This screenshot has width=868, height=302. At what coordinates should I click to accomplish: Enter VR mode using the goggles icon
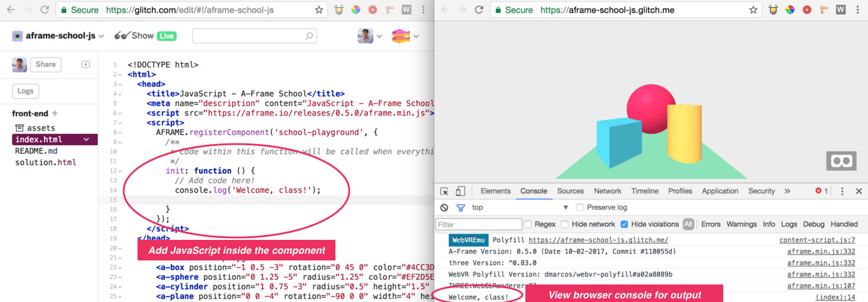(x=840, y=161)
